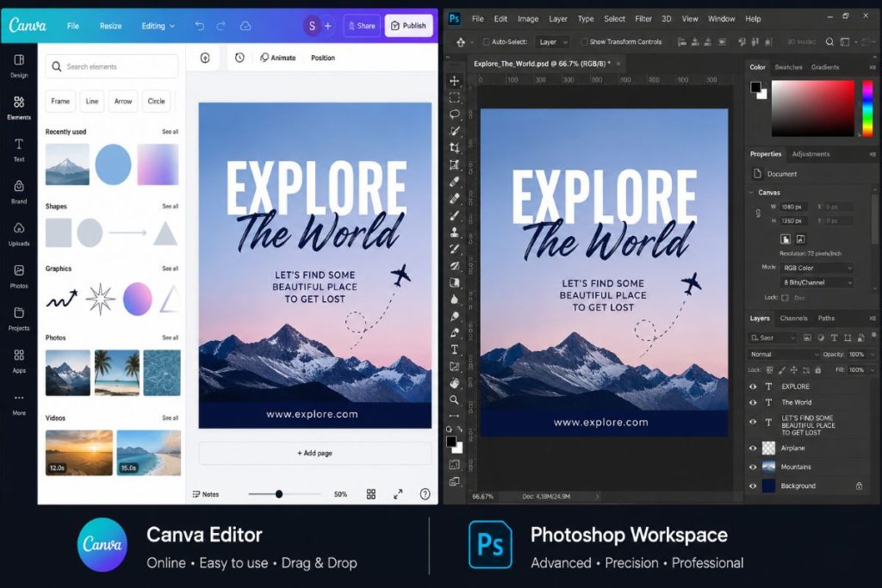
Task: Click the Photoshop hue spectrum strip
Action: point(867,108)
